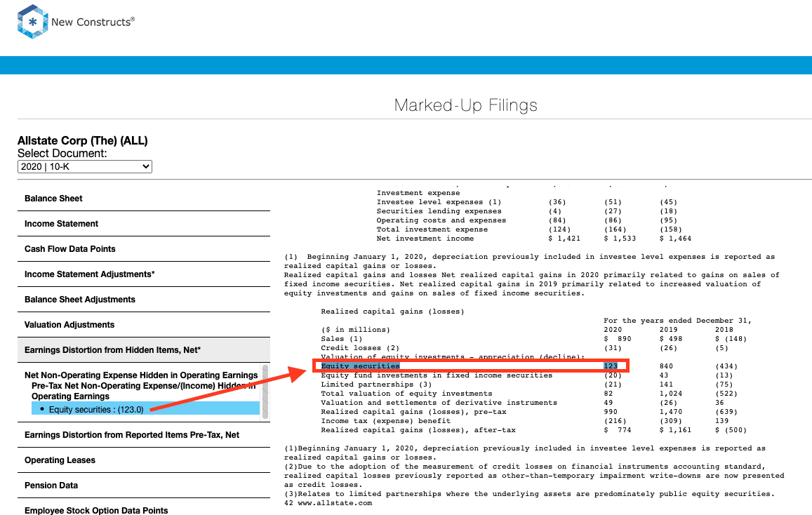Click the Select Document: label
812x515 pixels.
[62, 153]
